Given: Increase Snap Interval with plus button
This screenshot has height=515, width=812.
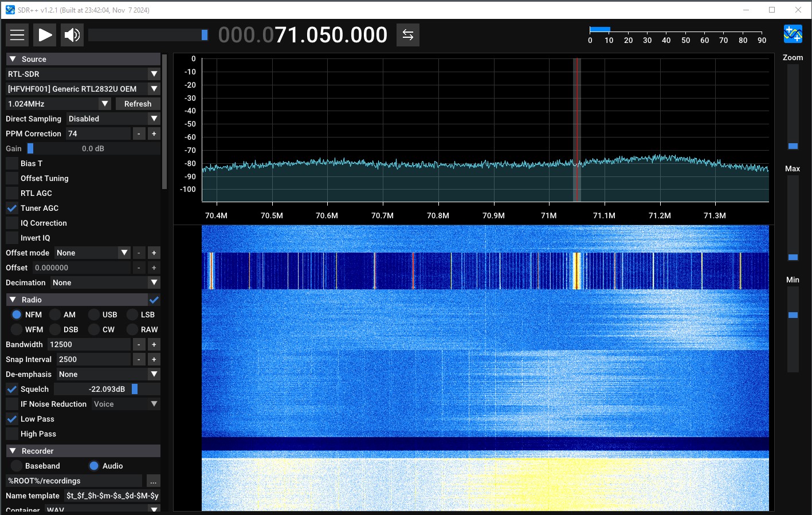Looking at the screenshot, I should point(154,359).
